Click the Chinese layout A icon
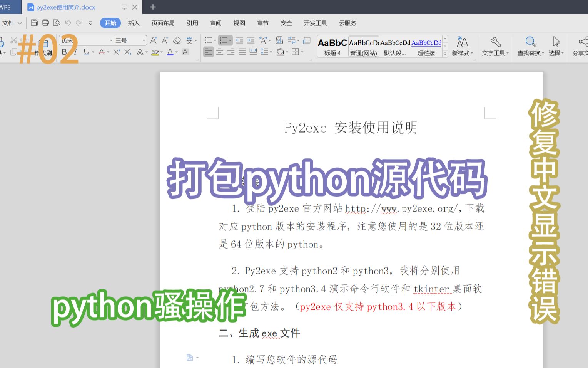 [264, 40]
